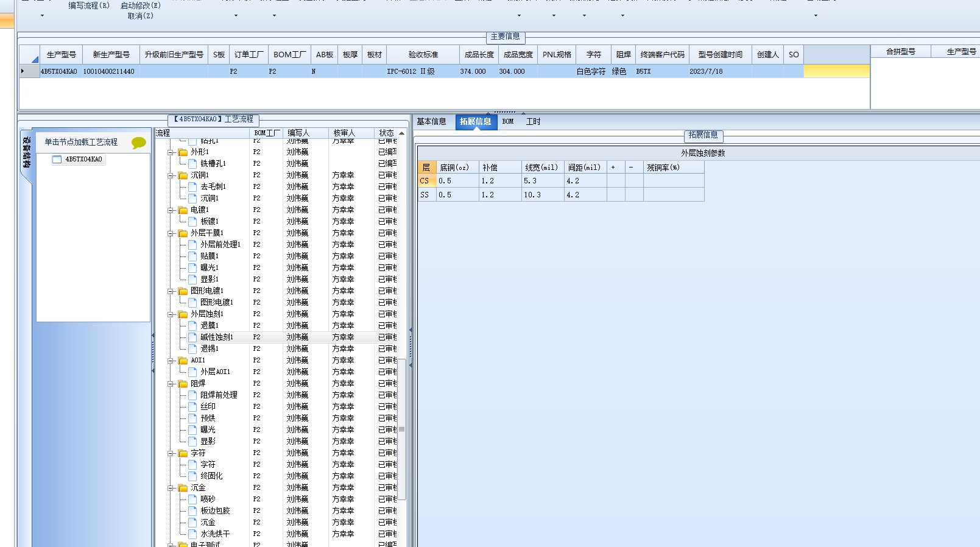Click the document icon of 外层AOI1

click(193, 372)
